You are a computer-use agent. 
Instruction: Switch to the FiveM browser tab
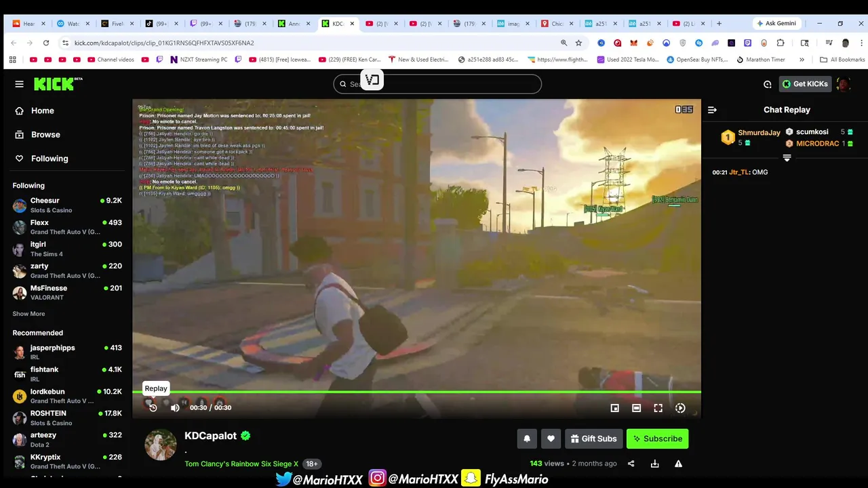click(x=115, y=23)
